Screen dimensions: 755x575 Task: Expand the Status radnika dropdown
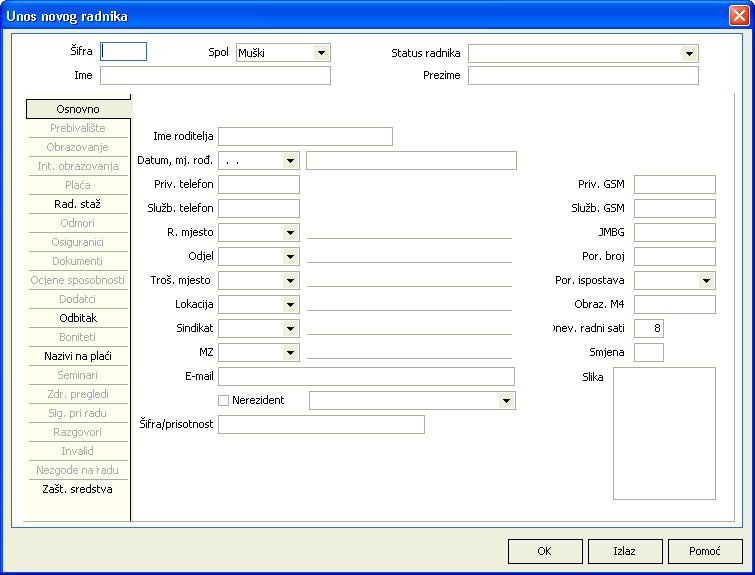(689, 53)
